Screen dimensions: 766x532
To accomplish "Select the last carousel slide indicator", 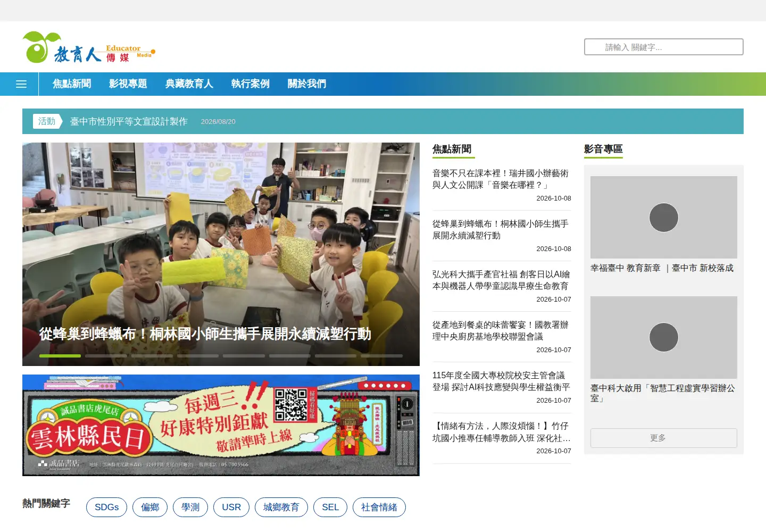I will pyautogui.click(x=382, y=355).
